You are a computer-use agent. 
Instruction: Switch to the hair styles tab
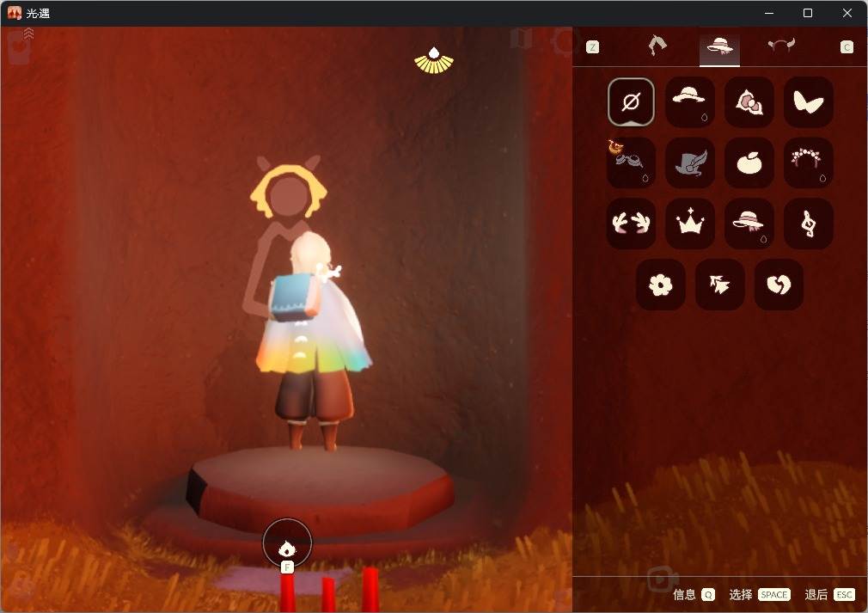[657, 46]
